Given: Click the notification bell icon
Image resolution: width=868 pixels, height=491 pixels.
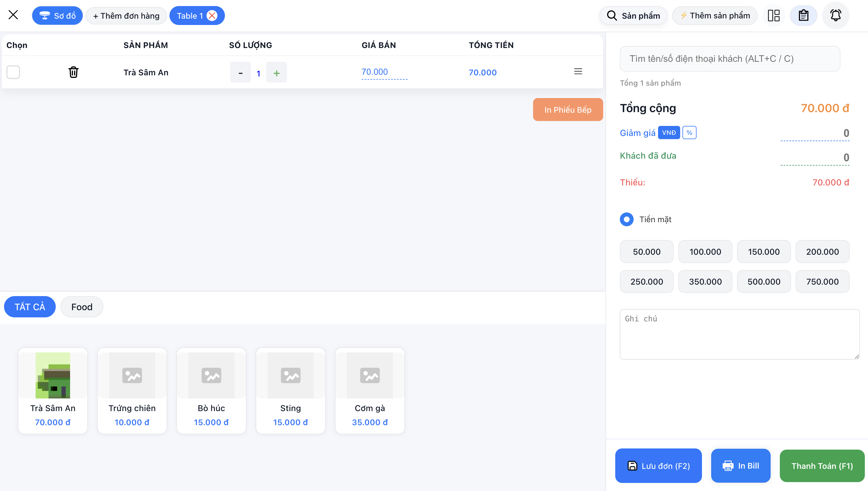Looking at the screenshot, I should click(x=835, y=16).
